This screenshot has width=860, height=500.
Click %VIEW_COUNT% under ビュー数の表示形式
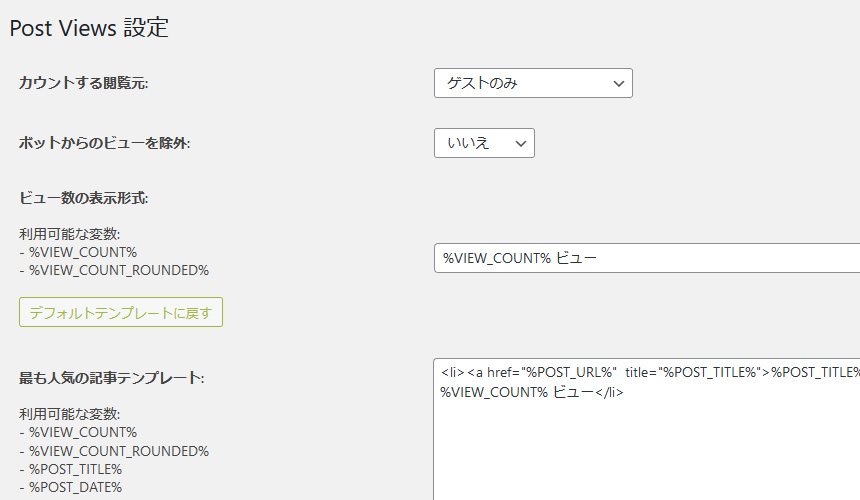pyautogui.click(x=82, y=252)
